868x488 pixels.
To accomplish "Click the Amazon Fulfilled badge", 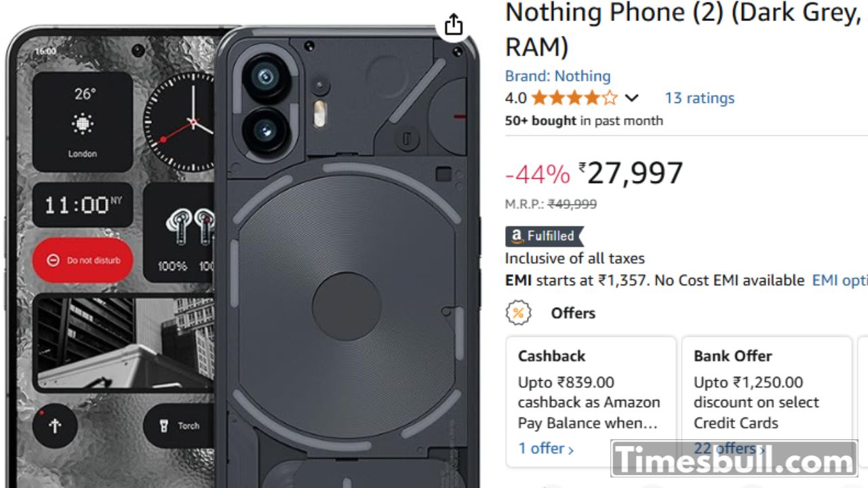I will [x=544, y=236].
